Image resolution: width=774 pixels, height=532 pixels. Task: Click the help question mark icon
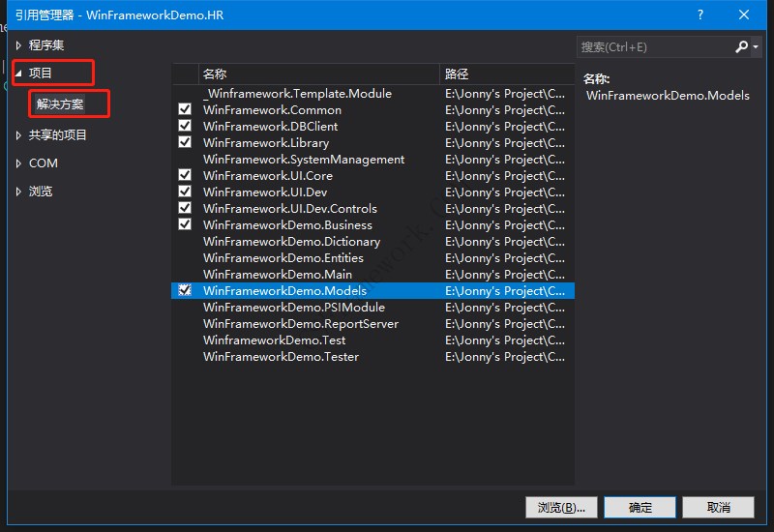[700, 15]
